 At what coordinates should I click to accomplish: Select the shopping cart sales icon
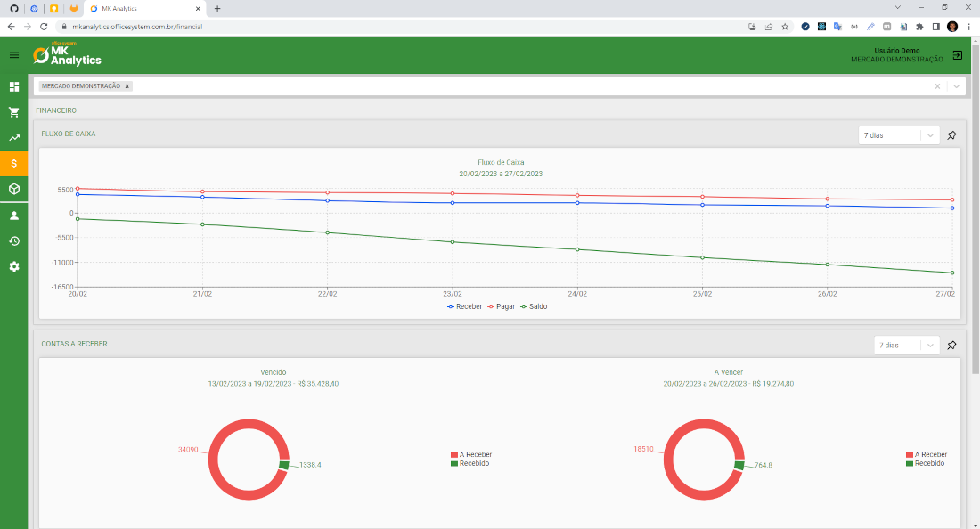pyautogui.click(x=12, y=112)
